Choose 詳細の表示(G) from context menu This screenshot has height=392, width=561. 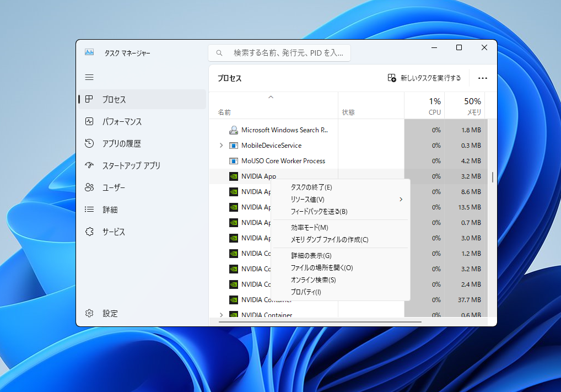tap(341, 256)
